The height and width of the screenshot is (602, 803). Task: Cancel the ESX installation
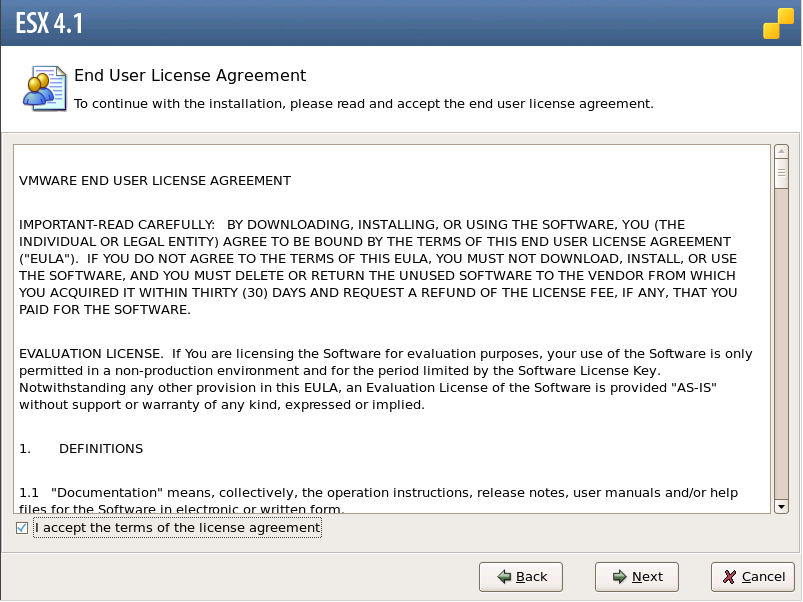[753, 577]
